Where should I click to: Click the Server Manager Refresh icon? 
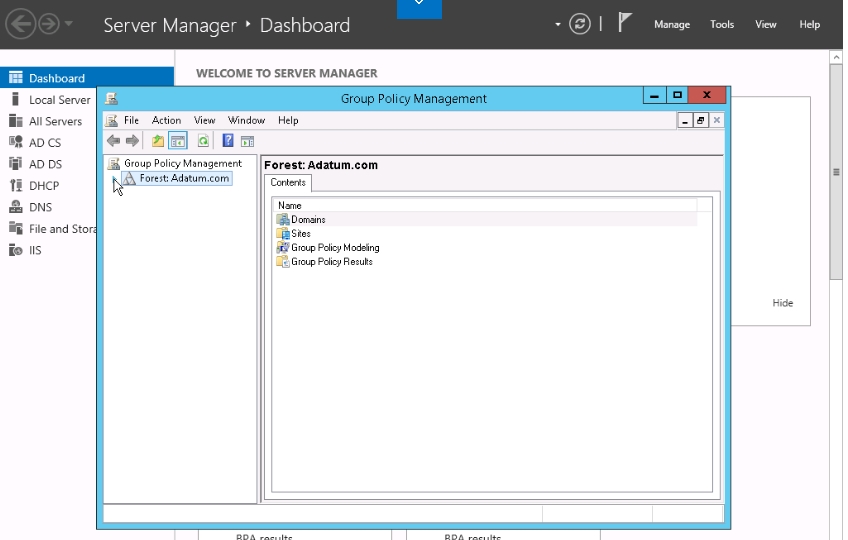coord(580,24)
